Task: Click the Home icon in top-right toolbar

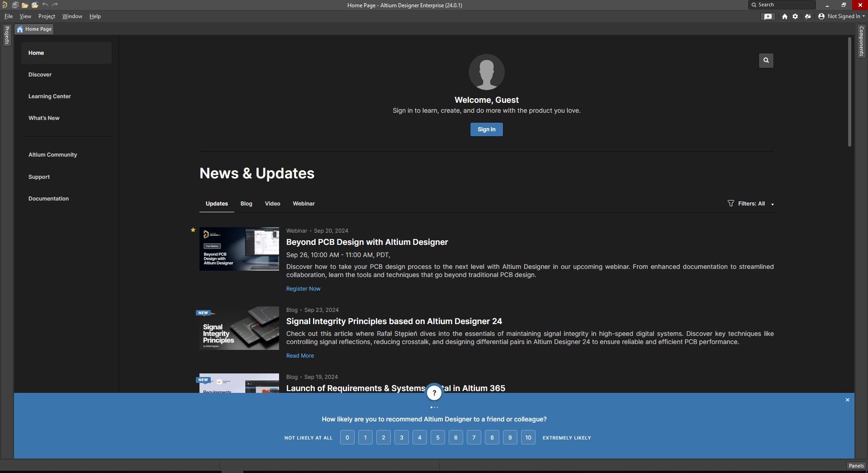Action: [x=785, y=16]
